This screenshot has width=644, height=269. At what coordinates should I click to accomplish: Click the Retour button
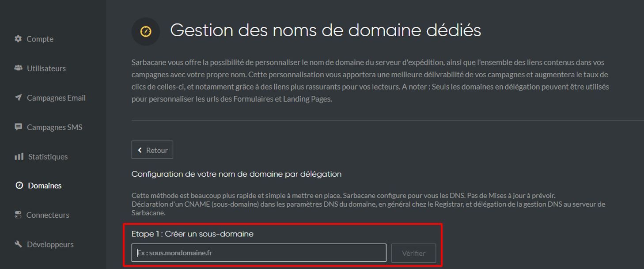[x=152, y=150]
